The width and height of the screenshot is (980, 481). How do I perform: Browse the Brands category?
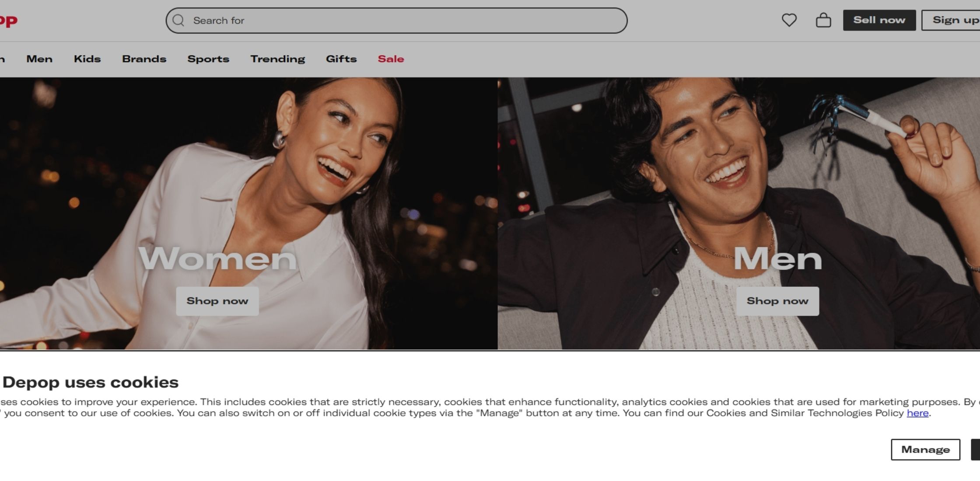[144, 59]
